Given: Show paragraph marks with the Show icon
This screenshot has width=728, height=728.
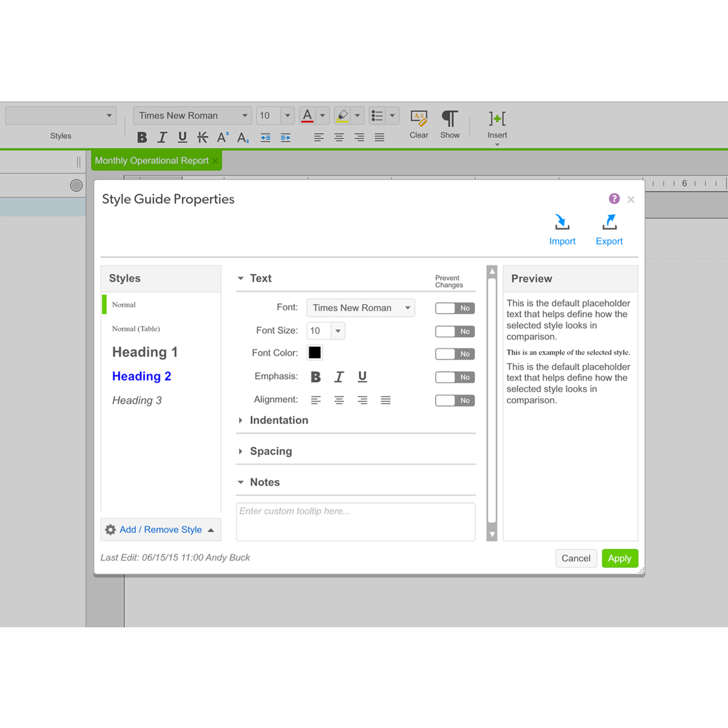Looking at the screenshot, I should (450, 120).
